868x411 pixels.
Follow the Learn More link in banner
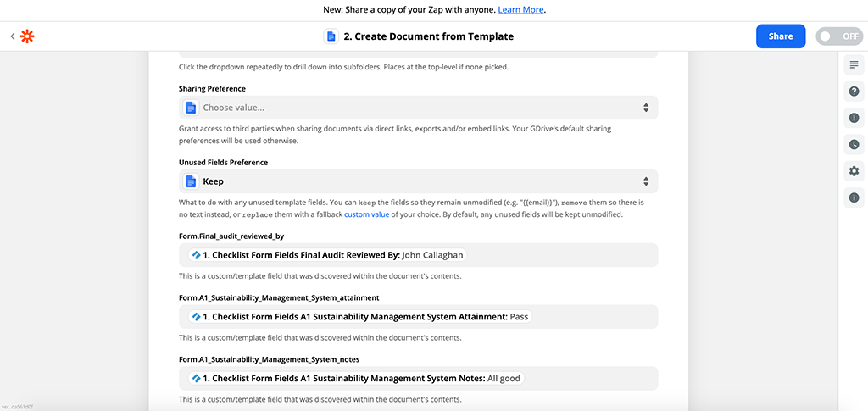[x=520, y=10]
